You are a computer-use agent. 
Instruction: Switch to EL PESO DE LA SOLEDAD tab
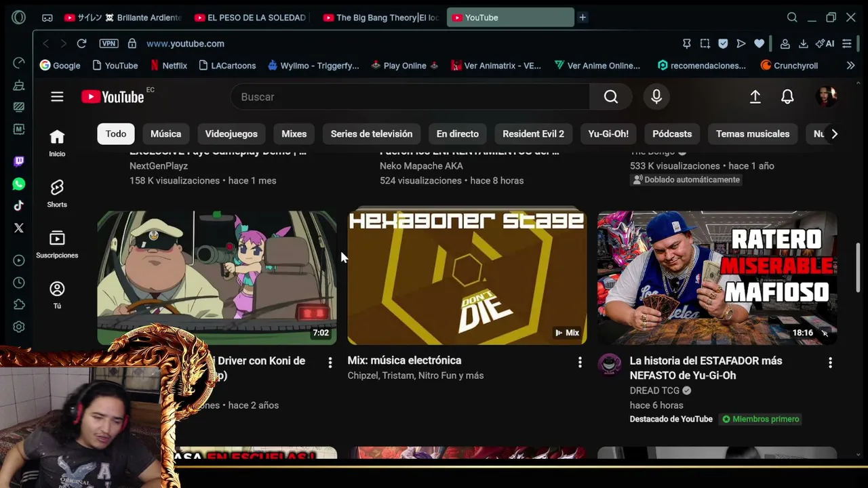(x=250, y=18)
